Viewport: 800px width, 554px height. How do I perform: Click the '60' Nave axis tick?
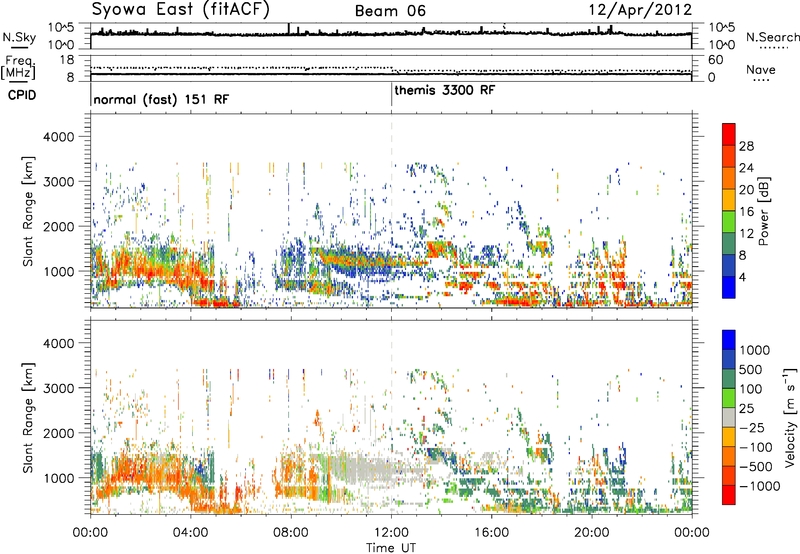(715, 60)
